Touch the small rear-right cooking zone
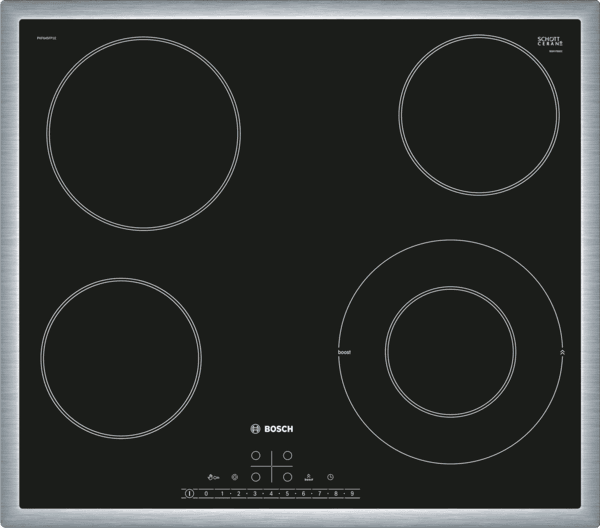 click(x=479, y=113)
